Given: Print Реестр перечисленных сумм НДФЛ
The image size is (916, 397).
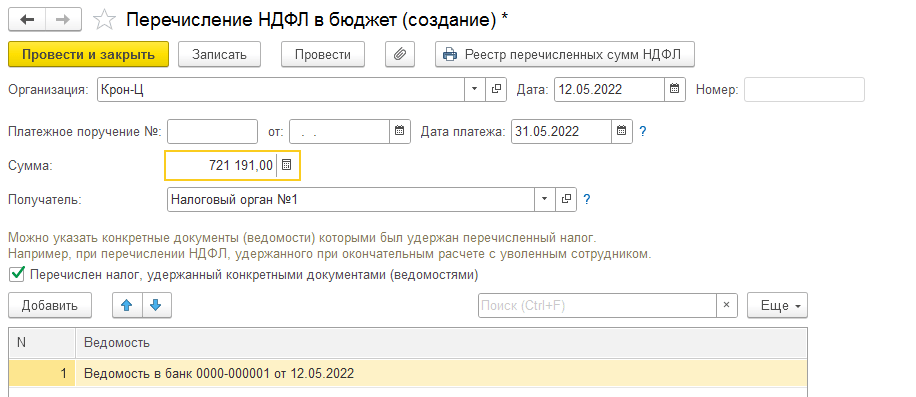Looking at the screenshot, I should pos(564,54).
